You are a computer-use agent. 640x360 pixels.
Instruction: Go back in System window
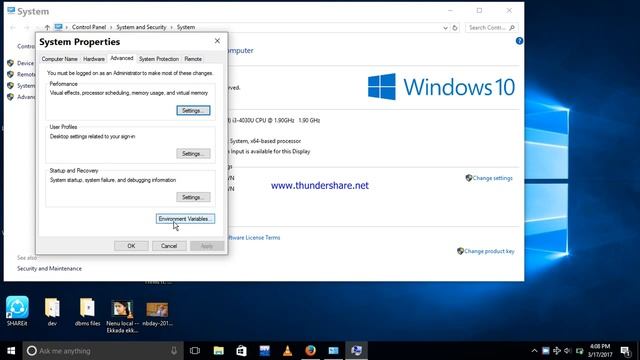click(x=13, y=27)
